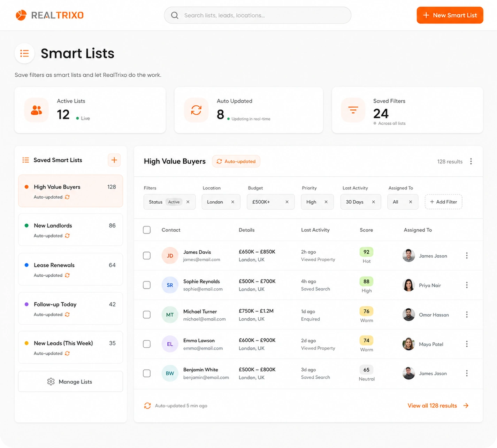The image size is (497, 448).
Task: Remove the London location filter
Action: [x=232, y=202]
